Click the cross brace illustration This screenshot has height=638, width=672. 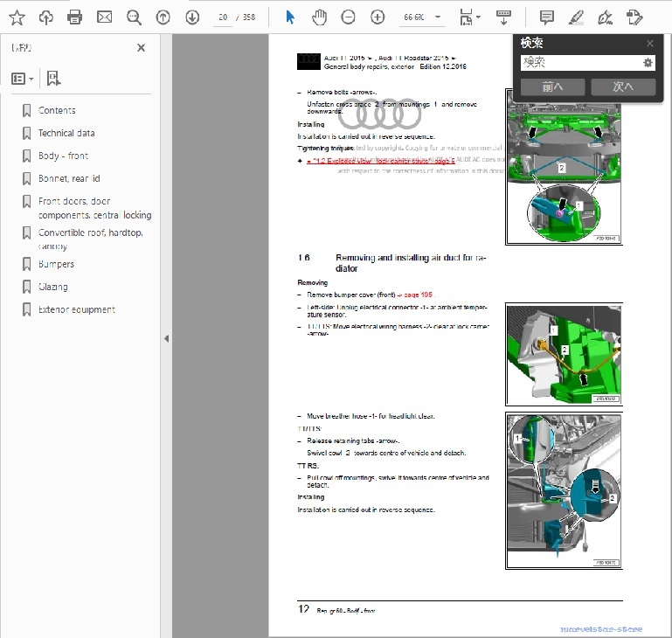pyautogui.click(x=564, y=167)
